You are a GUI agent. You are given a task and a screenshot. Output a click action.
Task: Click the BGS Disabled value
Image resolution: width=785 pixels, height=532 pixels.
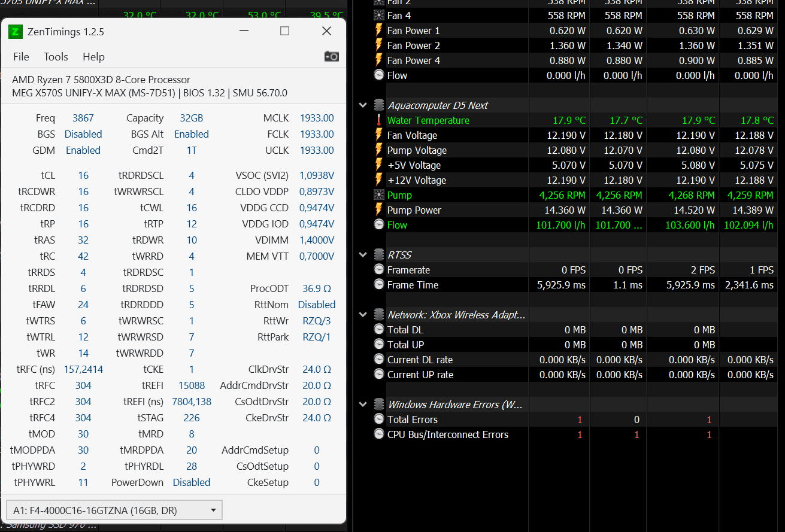tap(83, 134)
